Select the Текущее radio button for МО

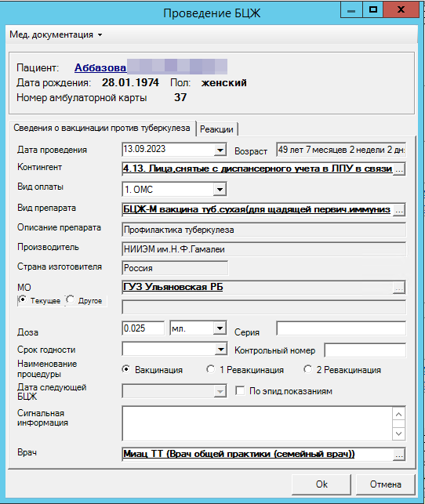click(x=23, y=300)
